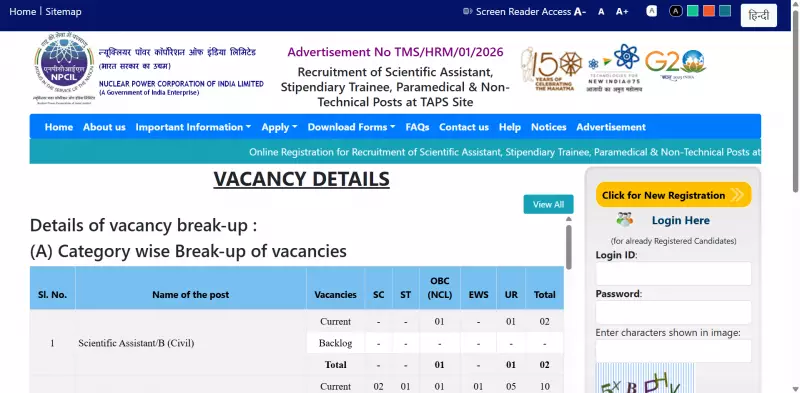Expand the Download Forms dropdown

[x=351, y=127]
